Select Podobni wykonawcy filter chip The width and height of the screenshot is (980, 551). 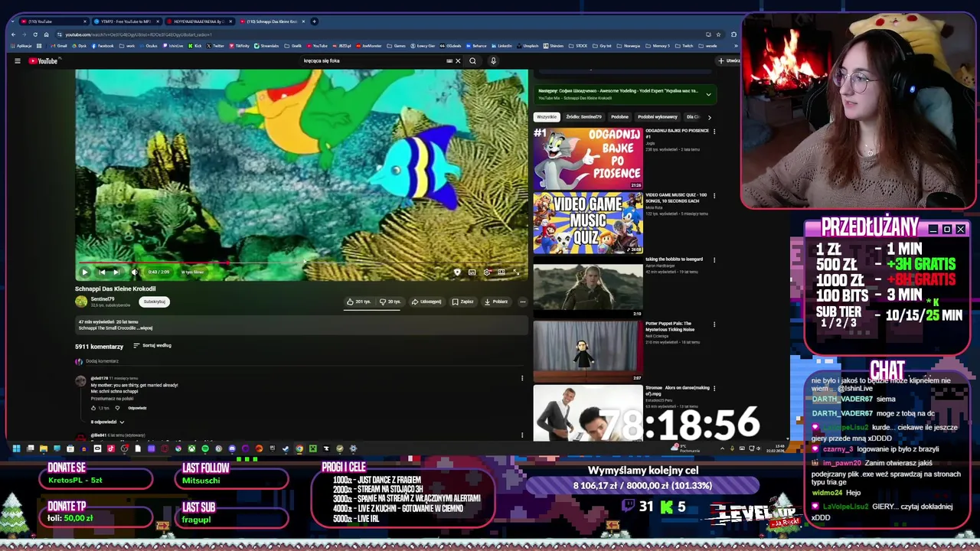coord(657,117)
